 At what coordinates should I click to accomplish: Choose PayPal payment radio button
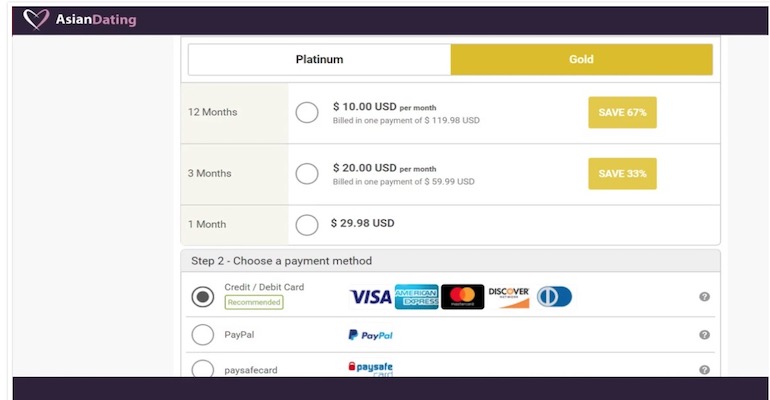pos(203,335)
